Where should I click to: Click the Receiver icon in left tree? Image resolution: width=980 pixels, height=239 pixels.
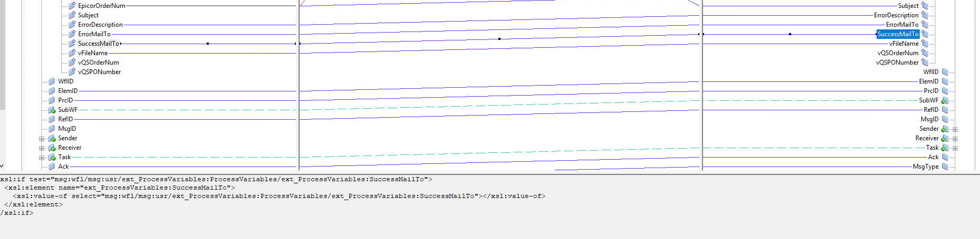tap(52, 148)
